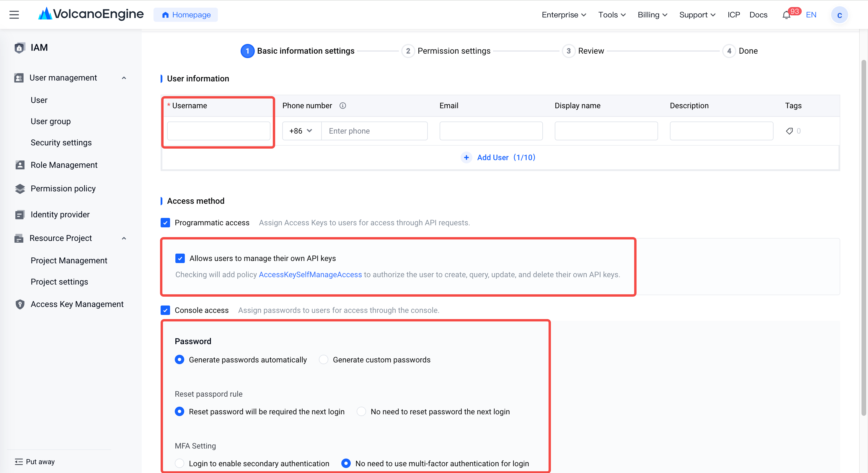Open the +86 country code dropdown
The width and height of the screenshot is (868, 473).
point(301,131)
